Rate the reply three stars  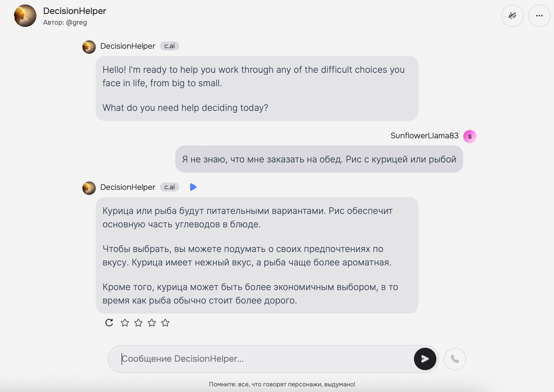point(152,323)
